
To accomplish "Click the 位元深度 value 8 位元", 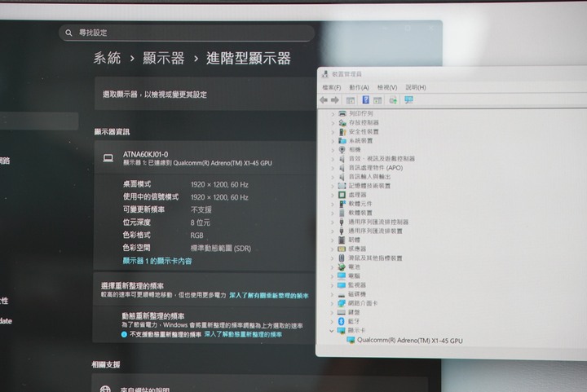I will (201, 223).
